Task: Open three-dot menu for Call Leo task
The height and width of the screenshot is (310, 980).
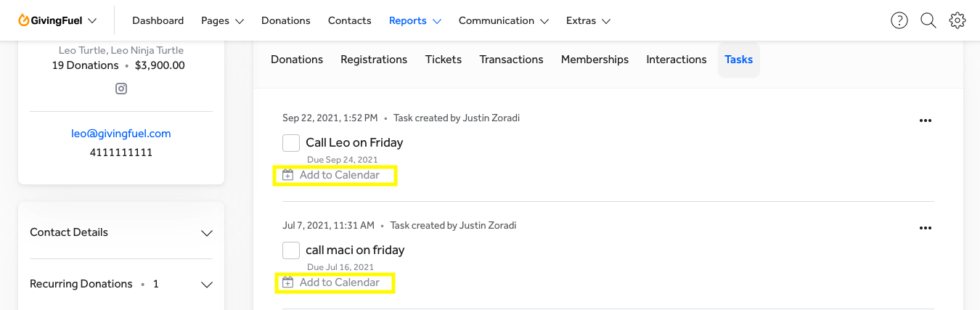Action: [925, 121]
